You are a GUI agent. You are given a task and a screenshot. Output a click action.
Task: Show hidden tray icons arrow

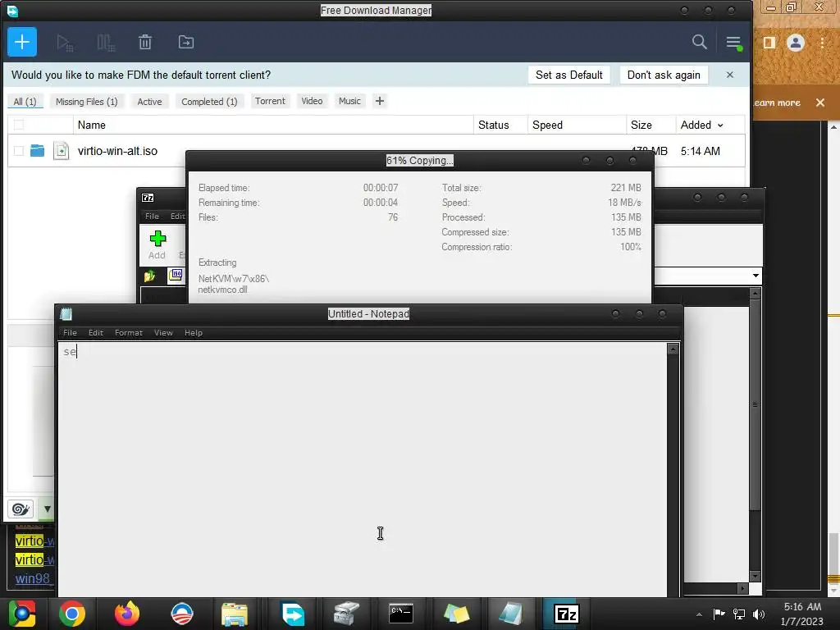(699, 614)
